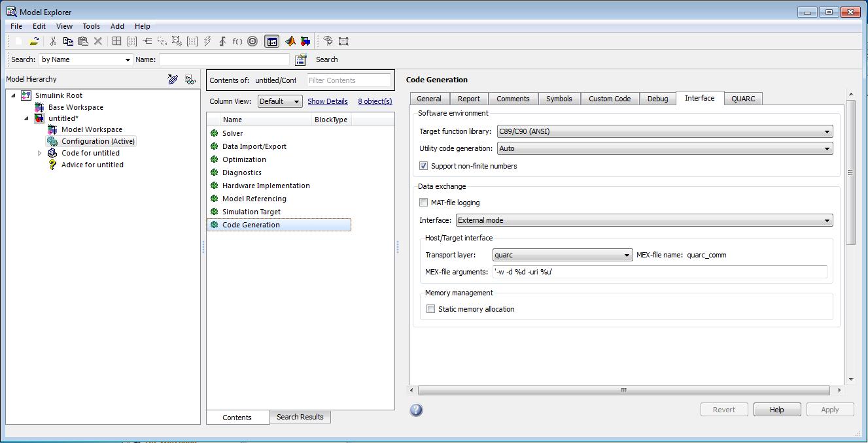This screenshot has width=868, height=443.
Task: Open Transport layer dropdown
Action: [563, 255]
